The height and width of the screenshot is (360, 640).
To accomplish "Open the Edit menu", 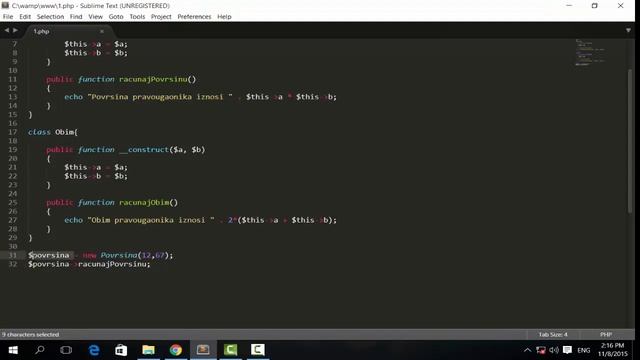I will (25, 17).
